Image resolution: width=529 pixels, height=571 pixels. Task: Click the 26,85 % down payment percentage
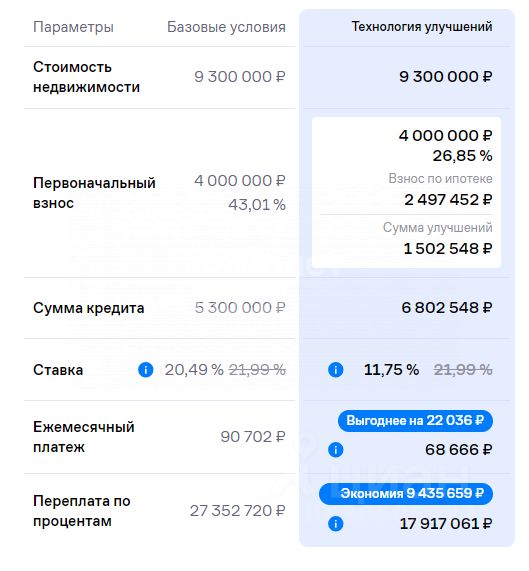click(x=463, y=156)
